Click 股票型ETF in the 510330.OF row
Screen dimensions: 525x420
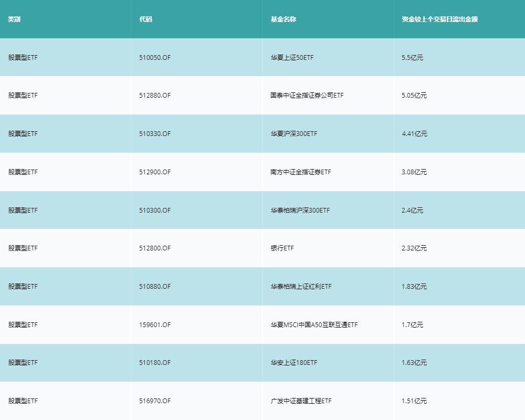(23, 134)
